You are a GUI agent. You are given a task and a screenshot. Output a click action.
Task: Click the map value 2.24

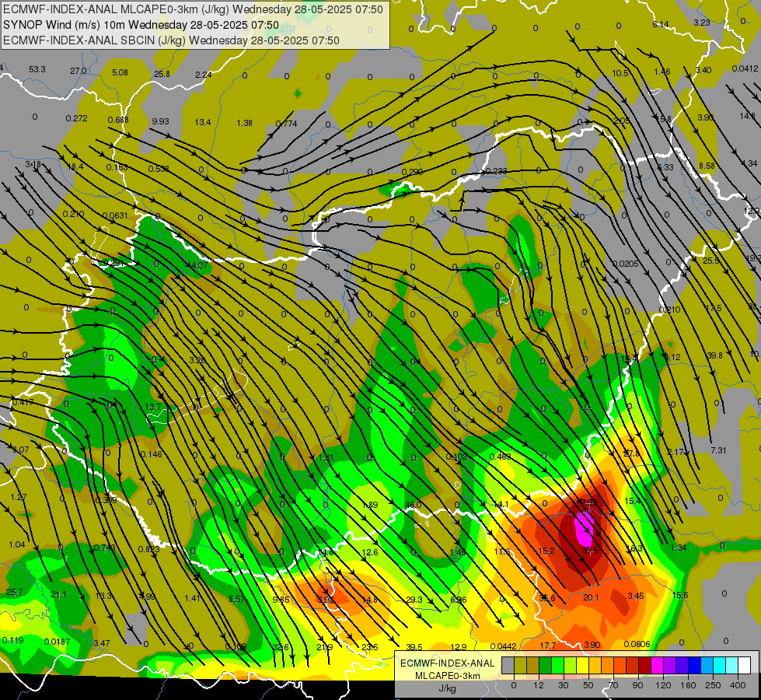204,75
